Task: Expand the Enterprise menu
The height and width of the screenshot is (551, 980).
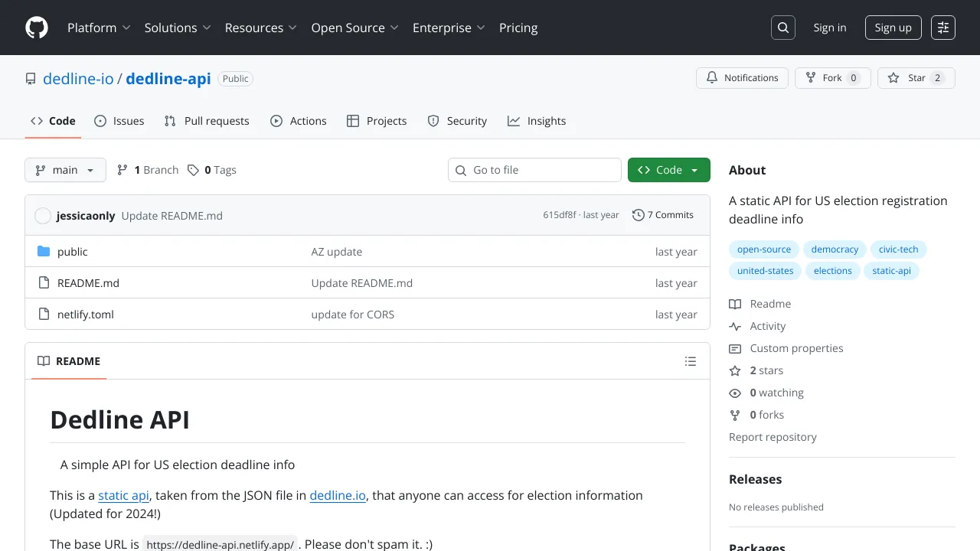Action: coord(449,28)
